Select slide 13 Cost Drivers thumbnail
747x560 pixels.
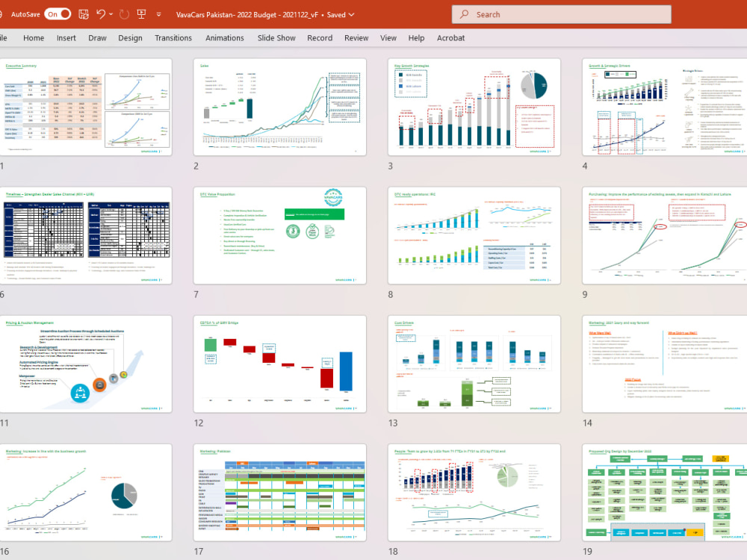click(474, 364)
